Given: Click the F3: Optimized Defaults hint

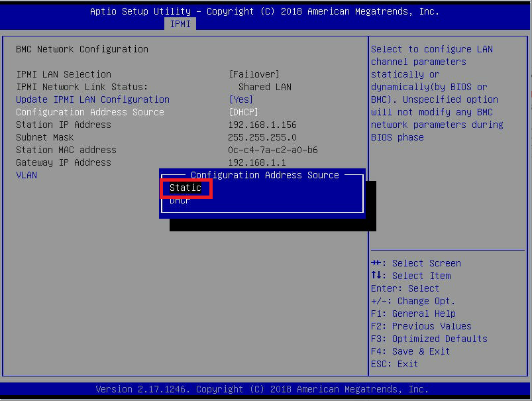Looking at the screenshot, I should pos(429,339).
